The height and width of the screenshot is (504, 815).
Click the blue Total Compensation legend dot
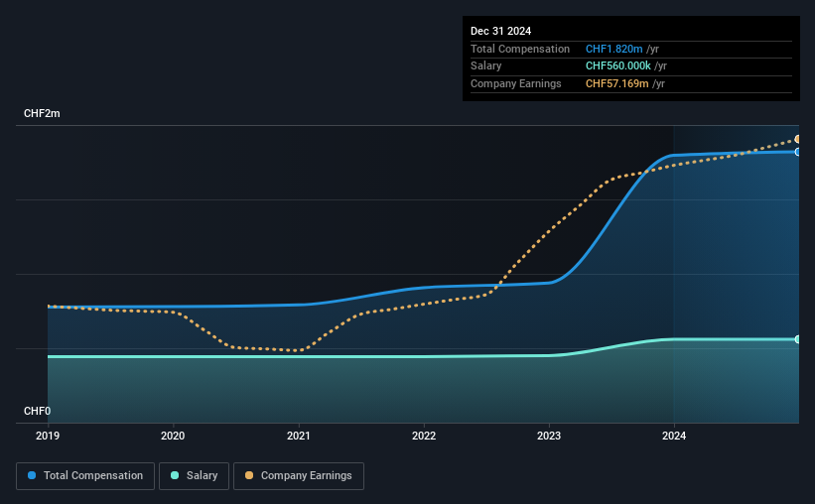click(x=32, y=475)
